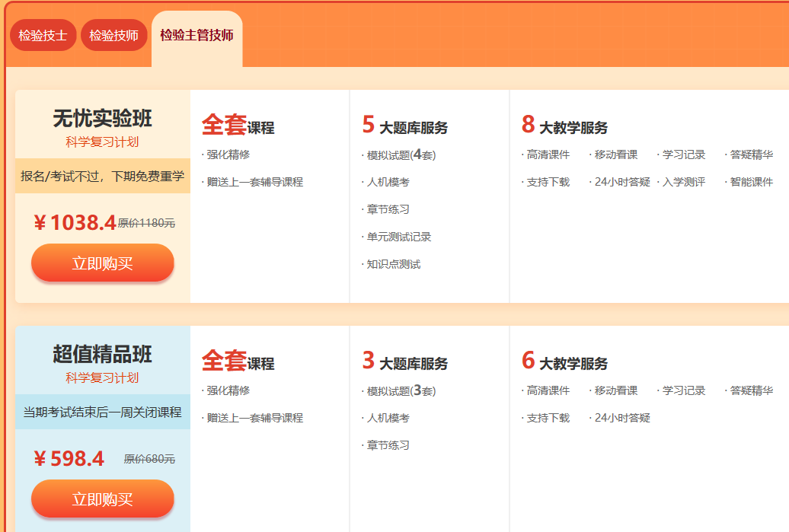Click the 当期考试结束后一周关闭课程 banner
Viewport: 789px width, 532px height.
pyautogui.click(x=103, y=412)
